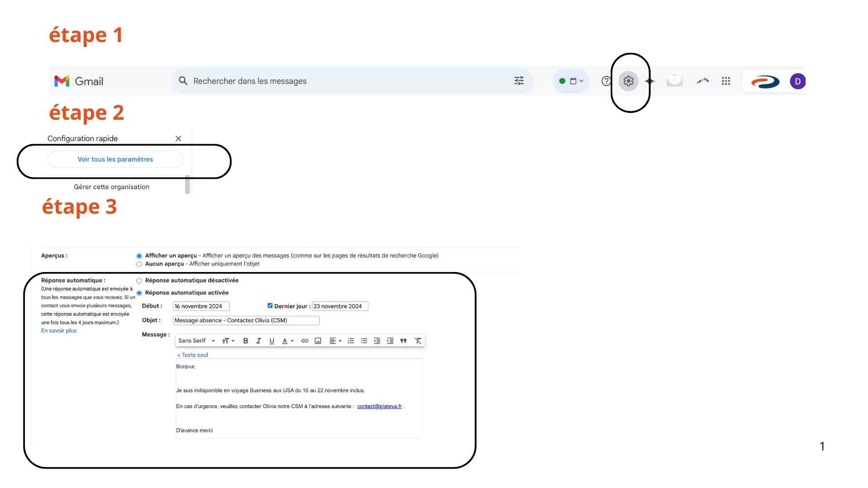Open the Sans Serif font dropdown
This screenshot has height=488, width=868.
[x=197, y=341]
